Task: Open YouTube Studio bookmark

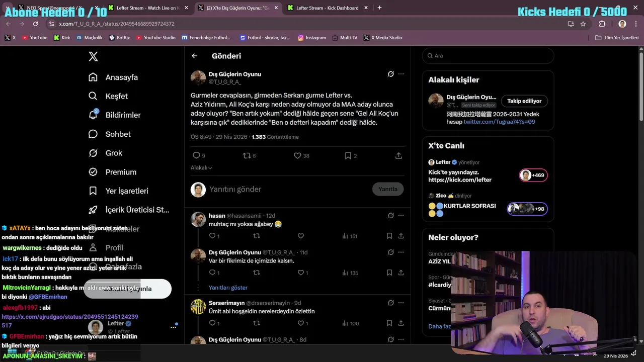Action: point(156,38)
